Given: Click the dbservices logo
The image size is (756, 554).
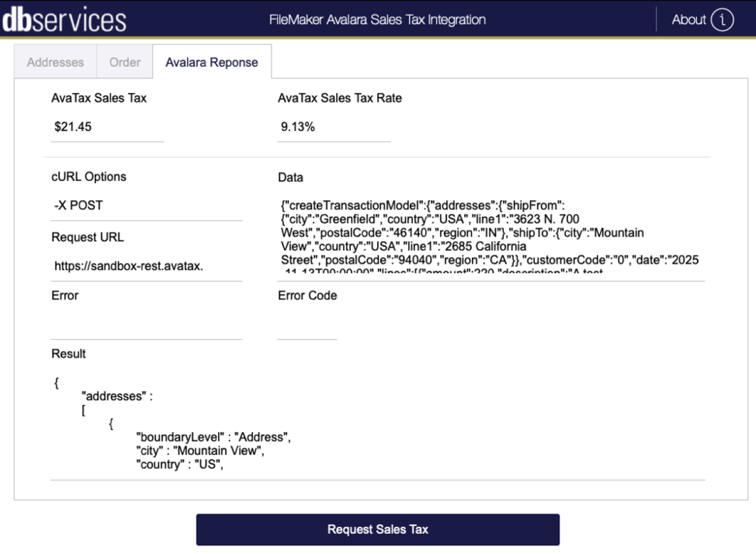Looking at the screenshot, I should click(64, 19).
